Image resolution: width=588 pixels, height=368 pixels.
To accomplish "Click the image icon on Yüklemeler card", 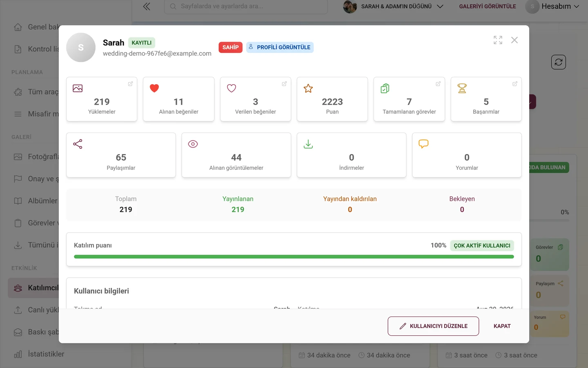I will pos(78,88).
